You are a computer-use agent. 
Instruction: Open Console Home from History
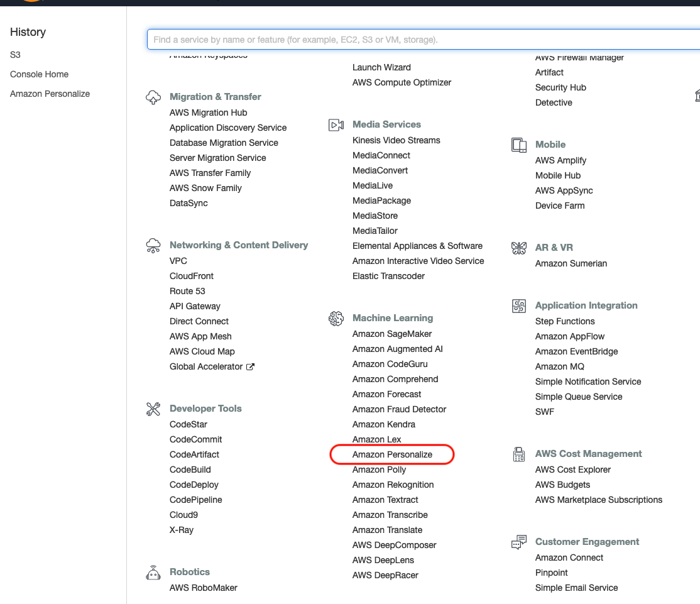point(40,74)
